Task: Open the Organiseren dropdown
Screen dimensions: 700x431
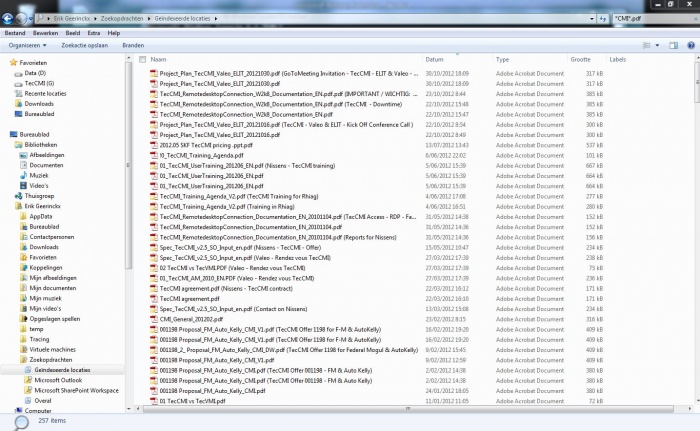Action: 27,45
